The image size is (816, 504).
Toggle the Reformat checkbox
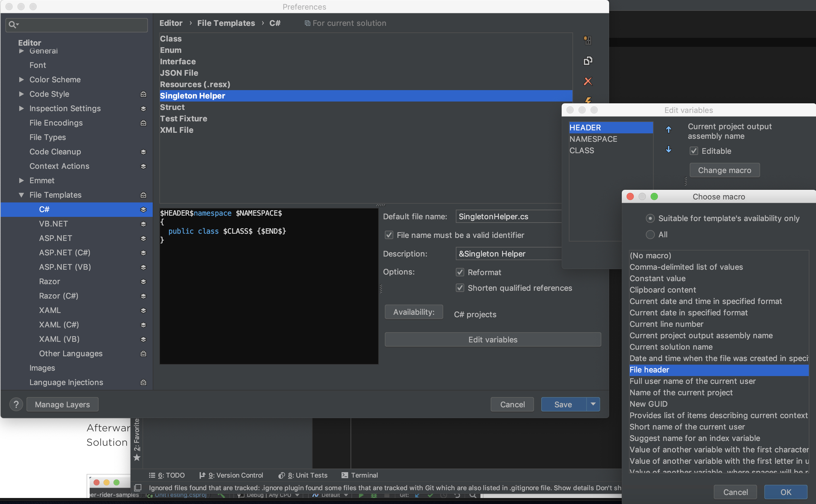click(460, 272)
